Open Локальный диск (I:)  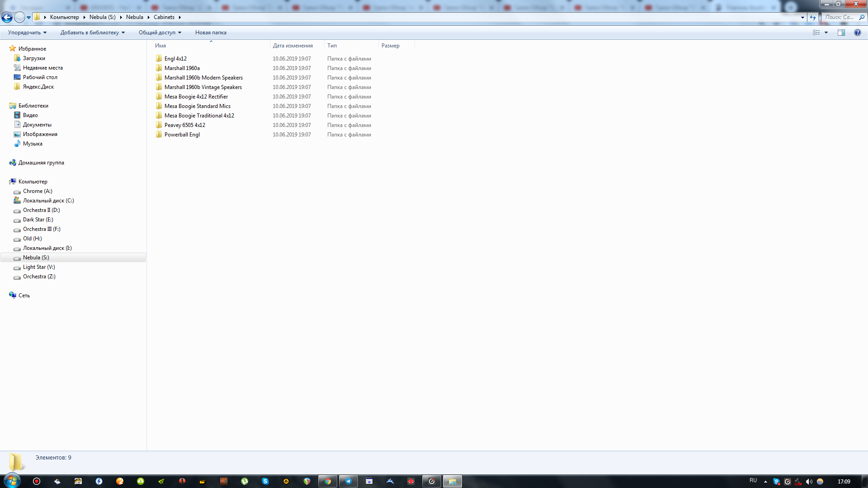click(x=47, y=248)
